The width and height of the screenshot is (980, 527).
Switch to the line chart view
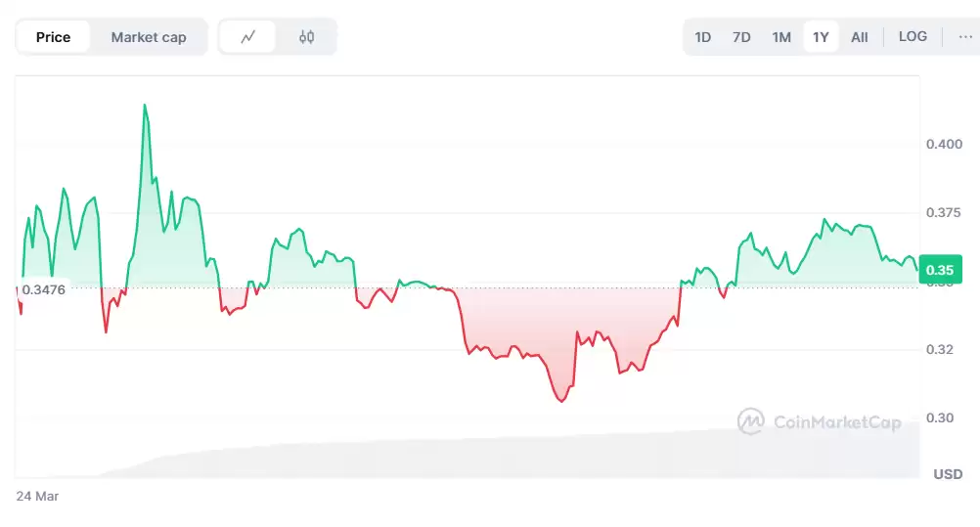coord(248,37)
